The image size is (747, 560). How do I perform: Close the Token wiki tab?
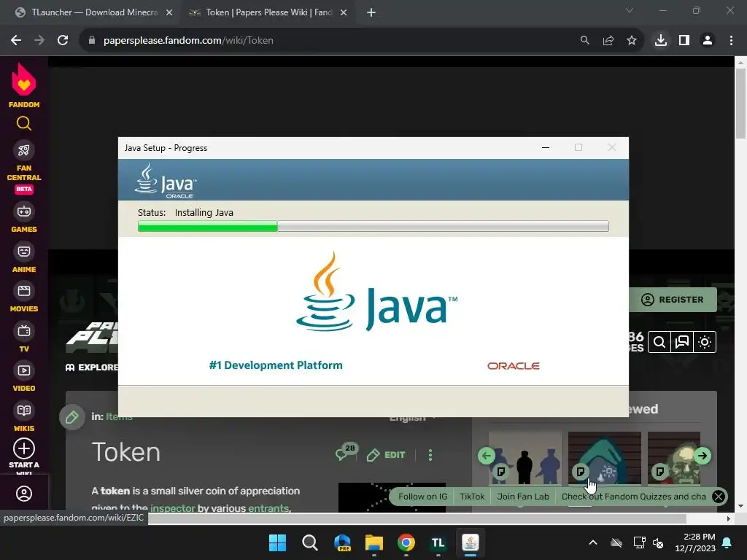[x=344, y=13]
